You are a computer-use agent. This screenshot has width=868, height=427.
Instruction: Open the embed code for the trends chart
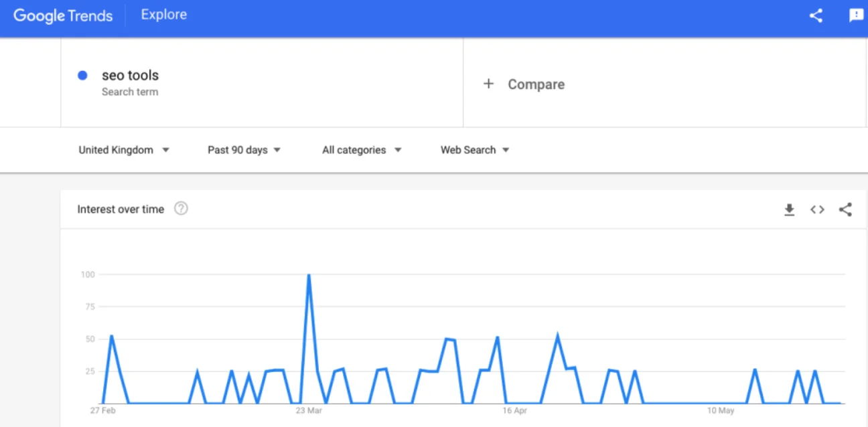pyautogui.click(x=817, y=209)
